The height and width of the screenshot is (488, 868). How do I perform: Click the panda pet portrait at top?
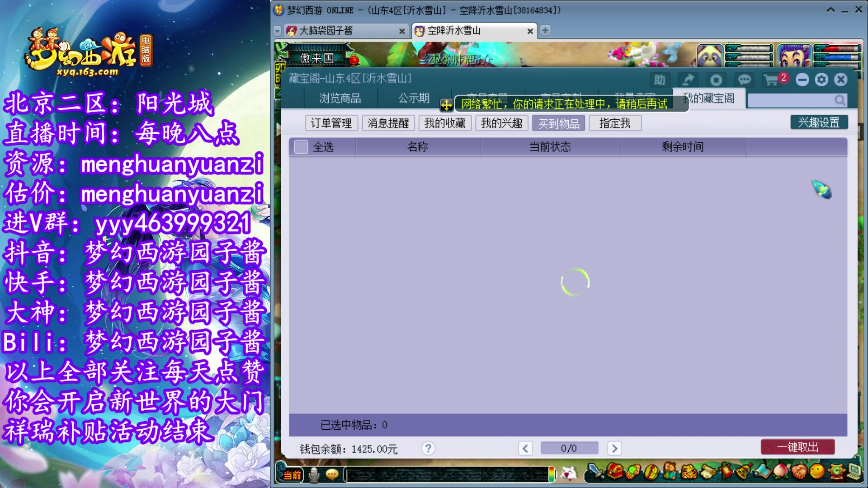tap(710, 56)
